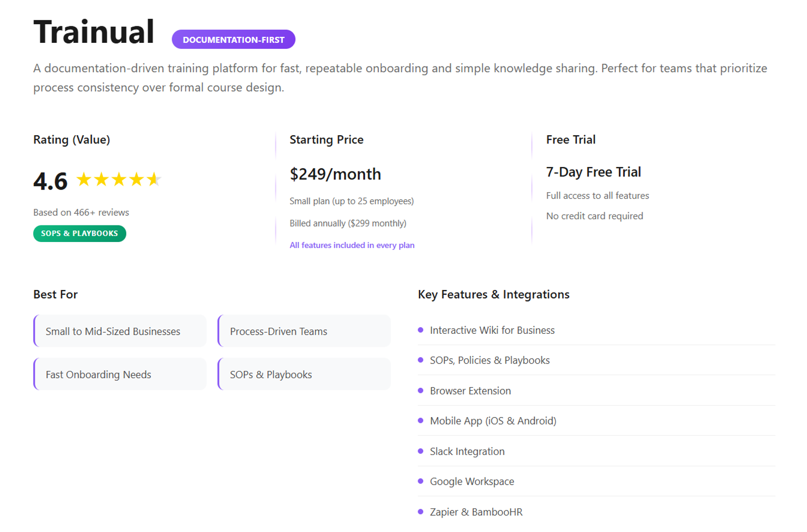Click the SOPS & PLAYBOOKS green badge
Screen dimensions: 807x532
(80, 233)
